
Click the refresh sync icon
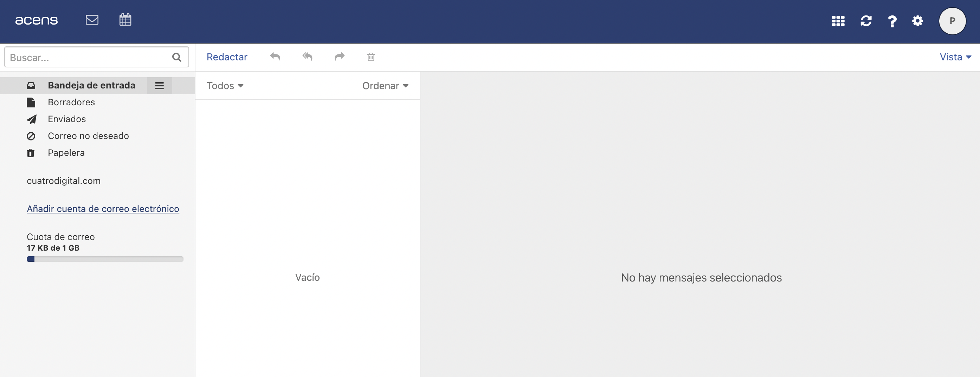tap(866, 21)
